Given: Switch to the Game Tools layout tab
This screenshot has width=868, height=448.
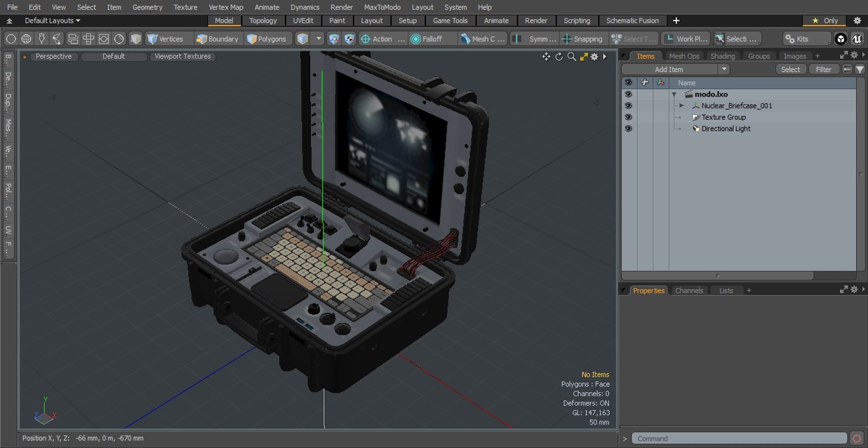Looking at the screenshot, I should [x=450, y=20].
